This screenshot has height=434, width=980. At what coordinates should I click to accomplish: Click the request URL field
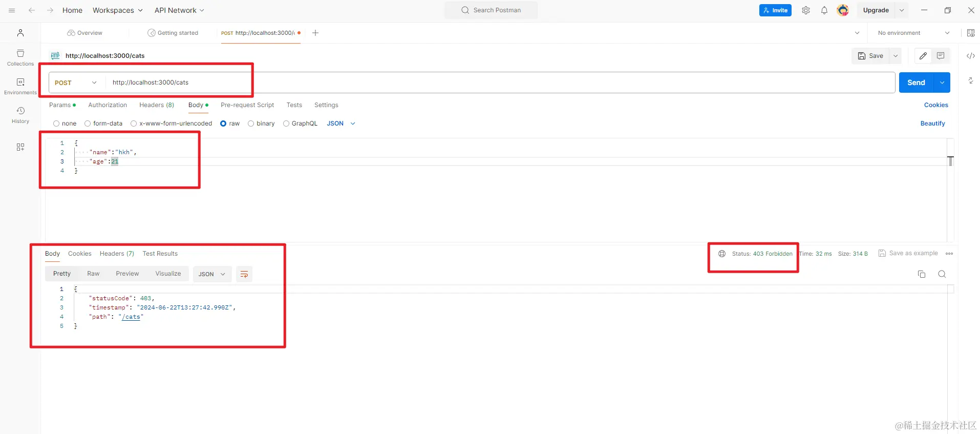coord(500,82)
